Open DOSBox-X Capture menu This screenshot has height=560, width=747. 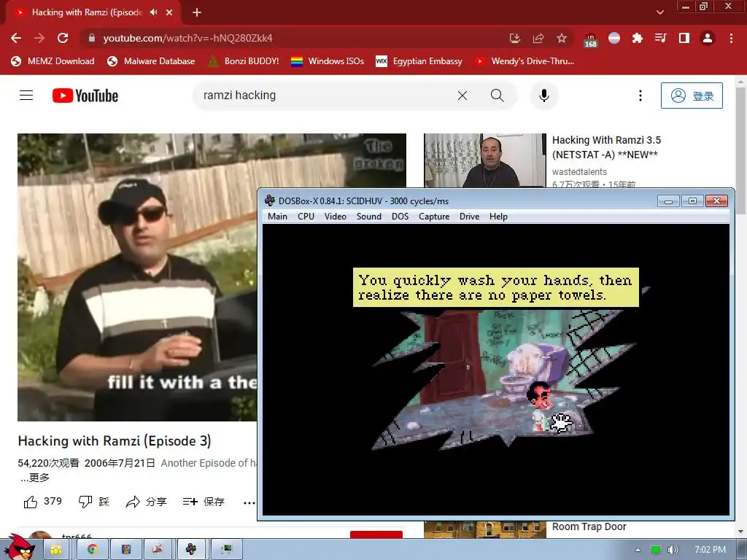click(434, 217)
